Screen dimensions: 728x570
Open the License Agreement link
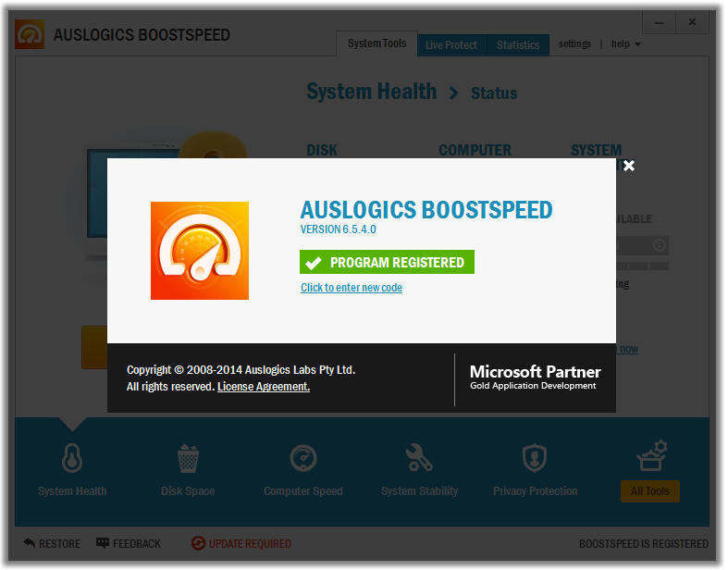[x=264, y=387]
